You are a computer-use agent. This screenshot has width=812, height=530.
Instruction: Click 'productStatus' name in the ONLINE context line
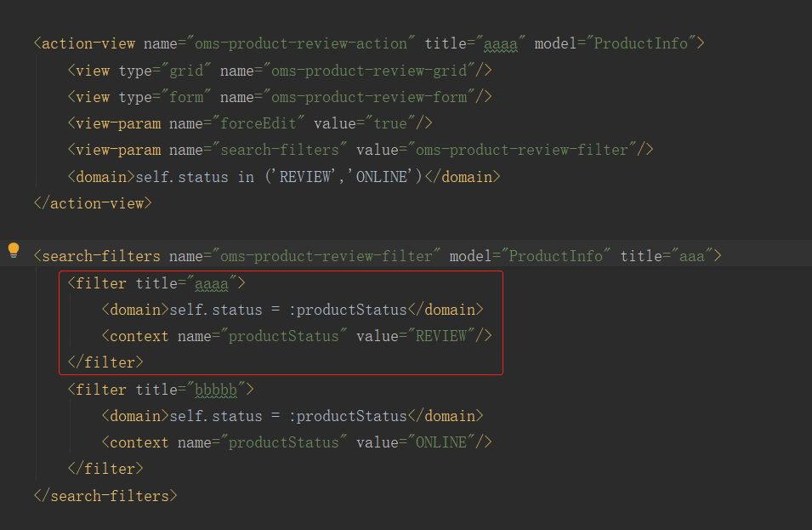tap(284, 442)
